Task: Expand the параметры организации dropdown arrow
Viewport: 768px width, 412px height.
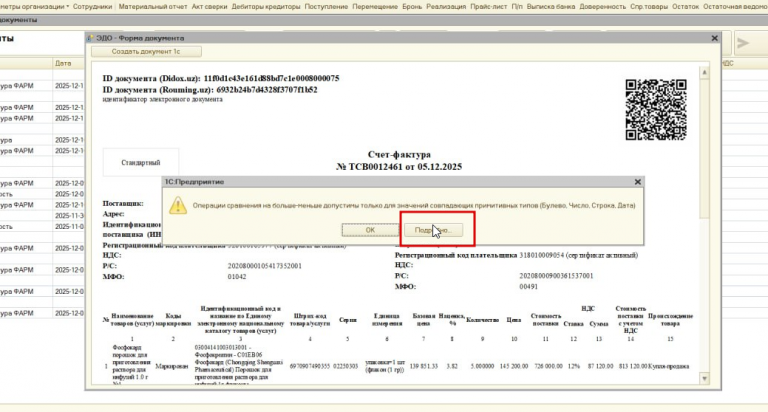Action: pyautogui.click(x=68, y=7)
